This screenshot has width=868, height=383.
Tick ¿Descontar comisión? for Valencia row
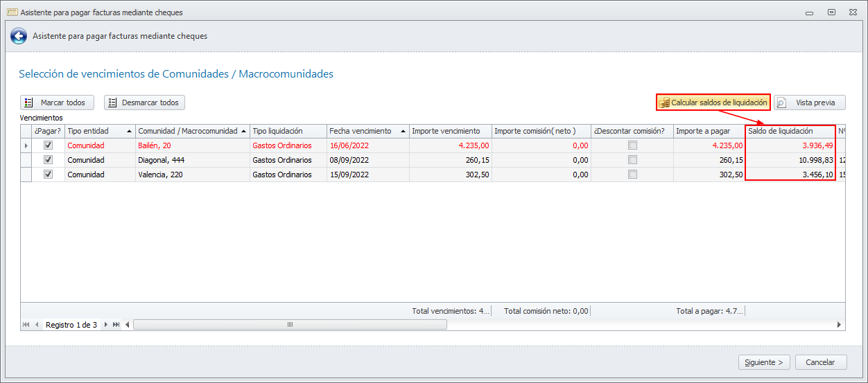pos(632,175)
